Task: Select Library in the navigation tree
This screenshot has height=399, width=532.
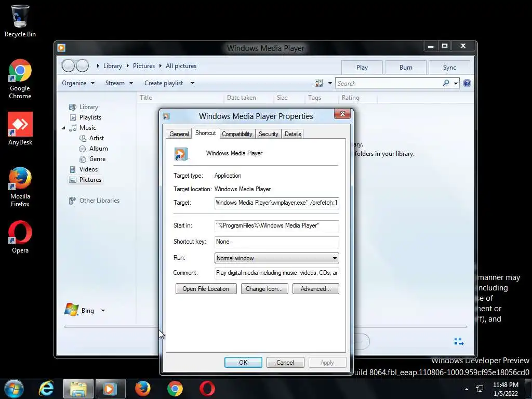Action: tap(88, 107)
